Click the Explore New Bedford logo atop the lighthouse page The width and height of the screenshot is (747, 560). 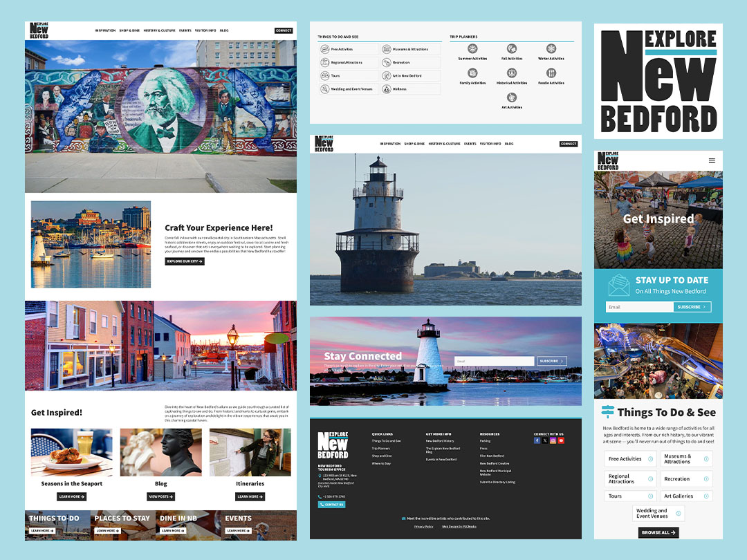click(x=324, y=144)
